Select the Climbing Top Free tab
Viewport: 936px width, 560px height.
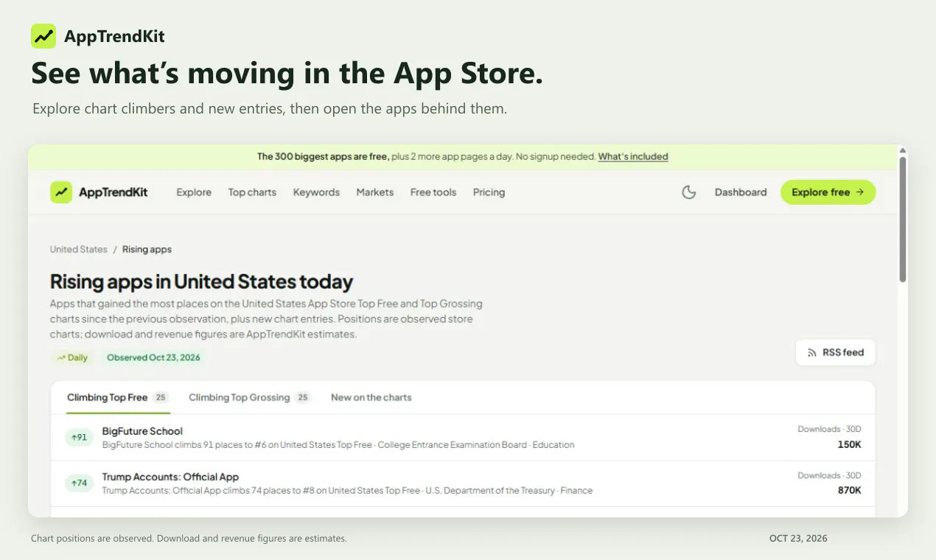pos(118,397)
